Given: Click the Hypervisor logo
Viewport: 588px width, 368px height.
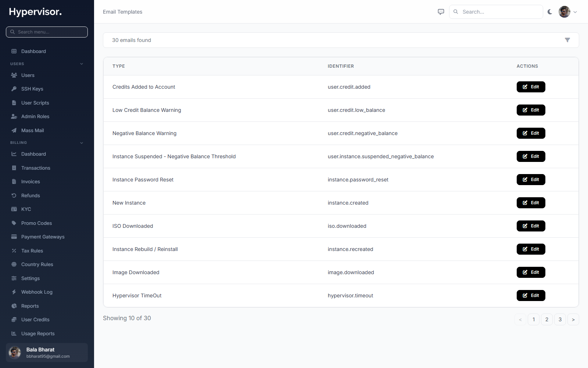Looking at the screenshot, I should click(35, 12).
